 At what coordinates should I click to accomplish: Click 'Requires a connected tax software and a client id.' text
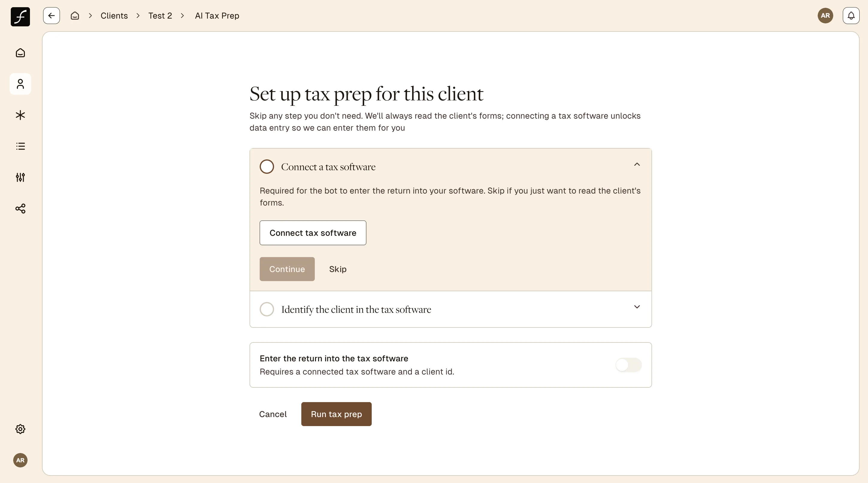coord(357,372)
